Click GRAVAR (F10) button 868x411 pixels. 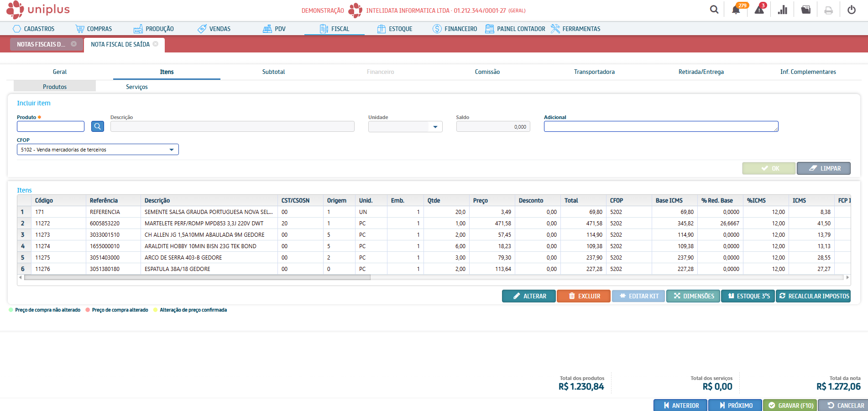tap(790, 405)
